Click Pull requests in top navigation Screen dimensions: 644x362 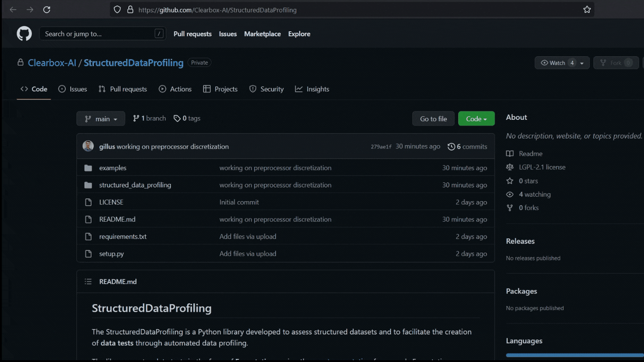(193, 34)
